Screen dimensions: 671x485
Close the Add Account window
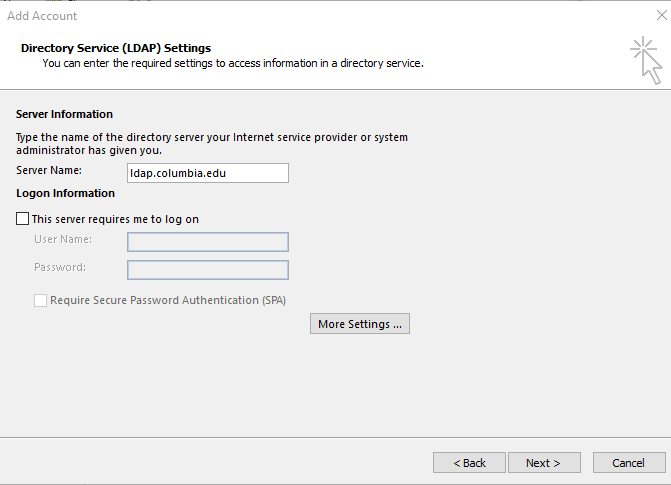click(x=662, y=15)
